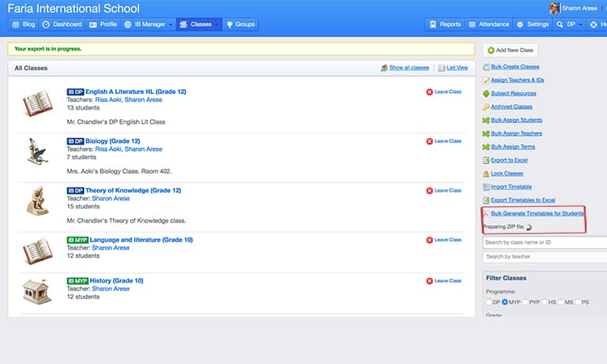Viewport: 607px width, 364px height.
Task: Select the HS programme radio button
Action: 545,302
